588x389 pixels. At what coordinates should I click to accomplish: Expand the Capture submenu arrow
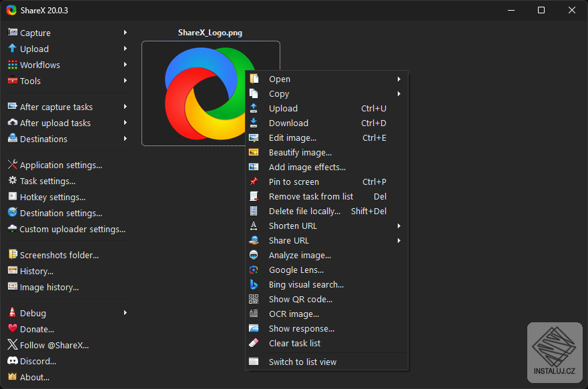coord(125,33)
